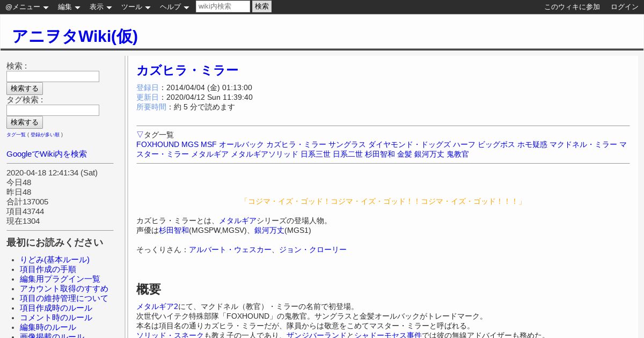
Task: Open the FOXHOUND tag
Action: [158, 144]
